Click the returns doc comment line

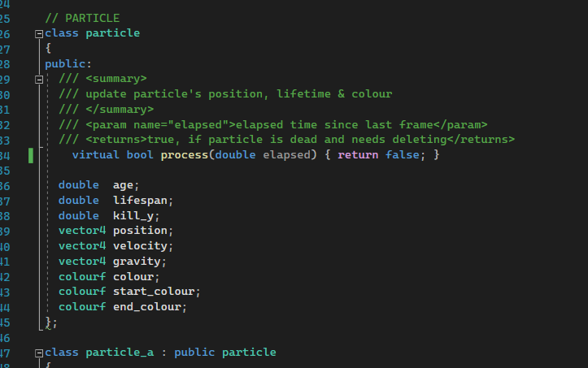coord(286,140)
